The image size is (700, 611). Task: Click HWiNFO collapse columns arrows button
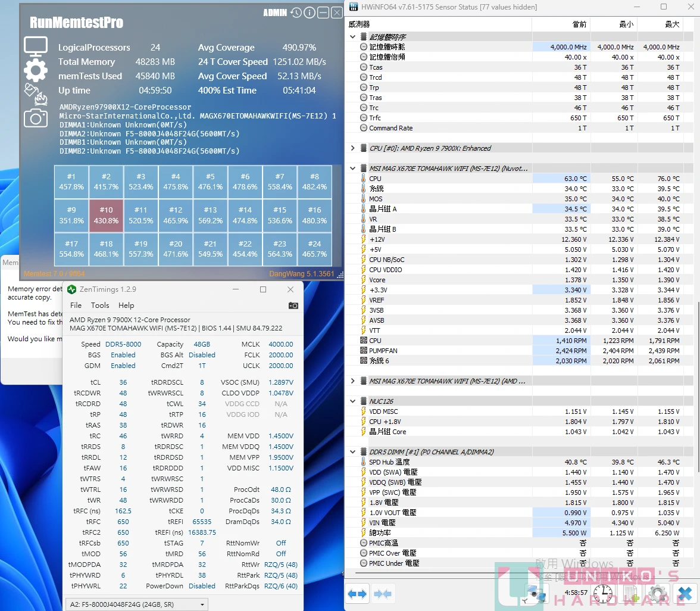click(x=383, y=594)
